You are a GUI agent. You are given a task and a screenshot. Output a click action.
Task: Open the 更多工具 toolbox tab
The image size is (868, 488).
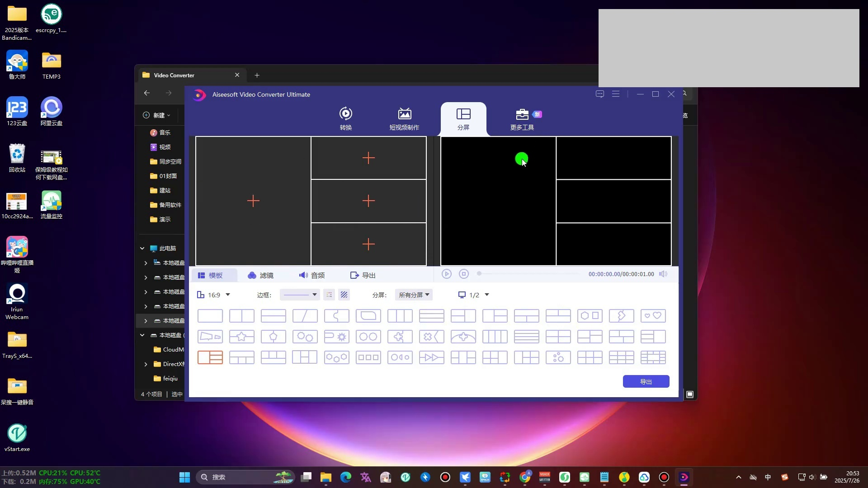[x=522, y=119]
